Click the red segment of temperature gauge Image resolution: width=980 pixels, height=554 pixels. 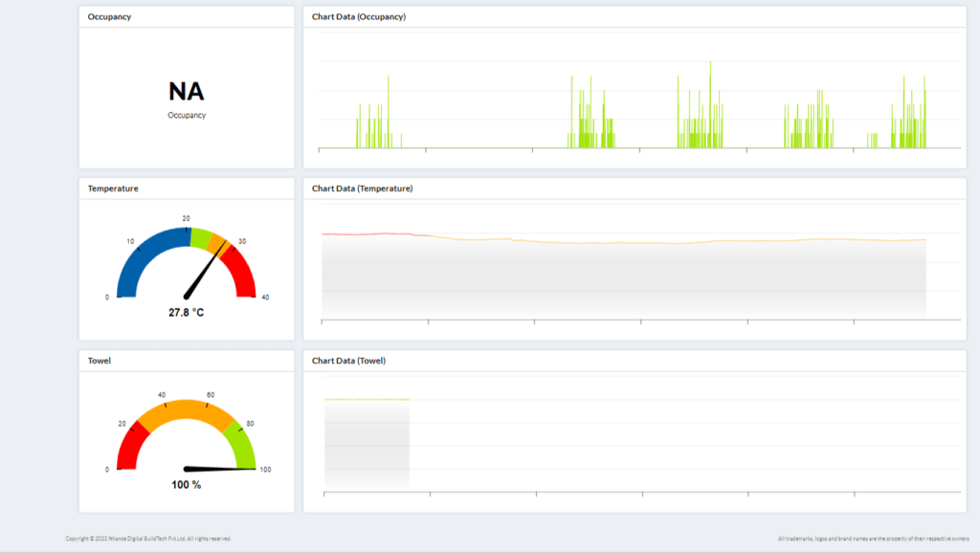click(x=243, y=272)
